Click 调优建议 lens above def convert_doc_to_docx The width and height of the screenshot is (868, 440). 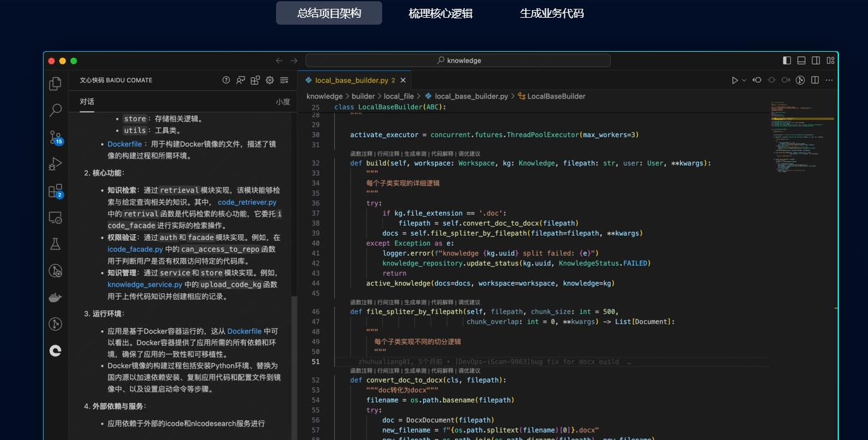pos(469,370)
